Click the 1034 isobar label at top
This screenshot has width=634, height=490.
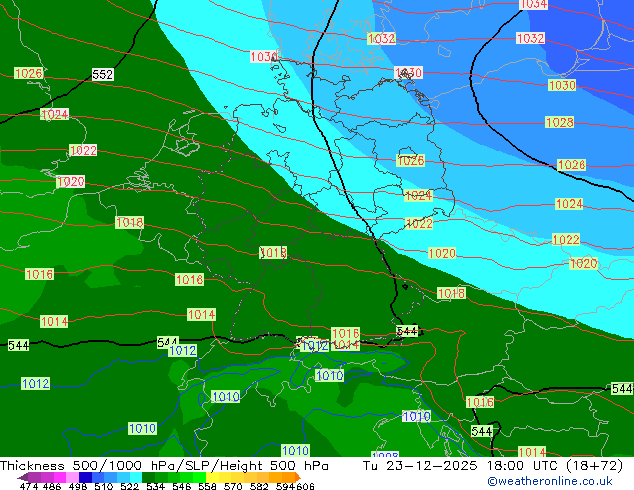pos(533,4)
